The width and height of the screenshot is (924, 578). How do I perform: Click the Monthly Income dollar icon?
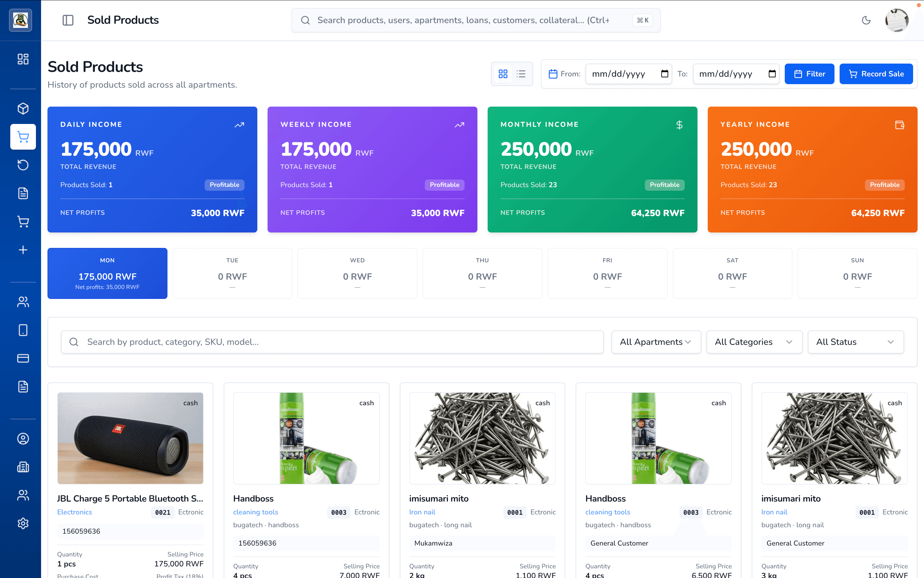679,125
